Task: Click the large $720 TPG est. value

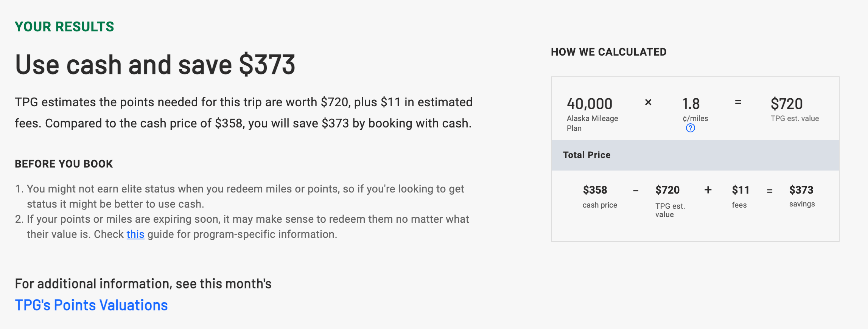Action: (x=786, y=104)
